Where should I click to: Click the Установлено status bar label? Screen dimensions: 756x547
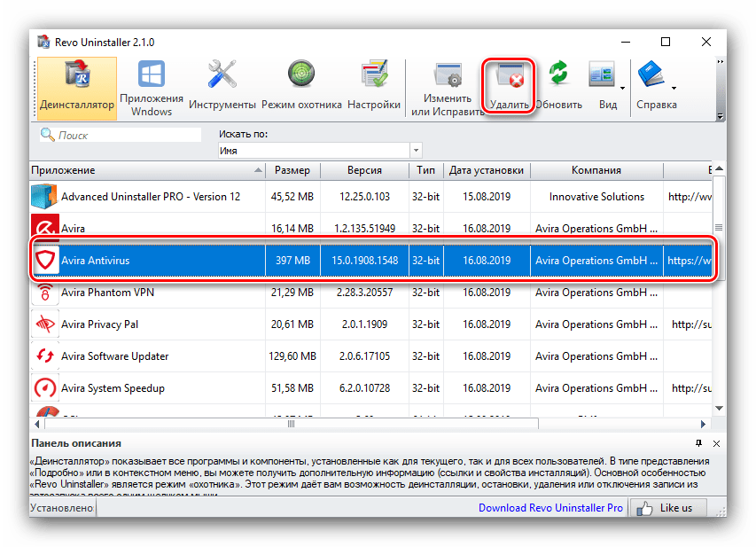(x=62, y=508)
